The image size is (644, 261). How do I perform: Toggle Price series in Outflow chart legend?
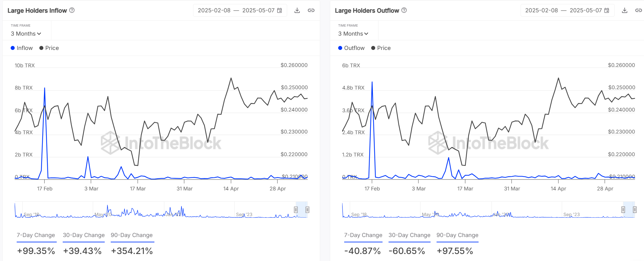click(381, 48)
